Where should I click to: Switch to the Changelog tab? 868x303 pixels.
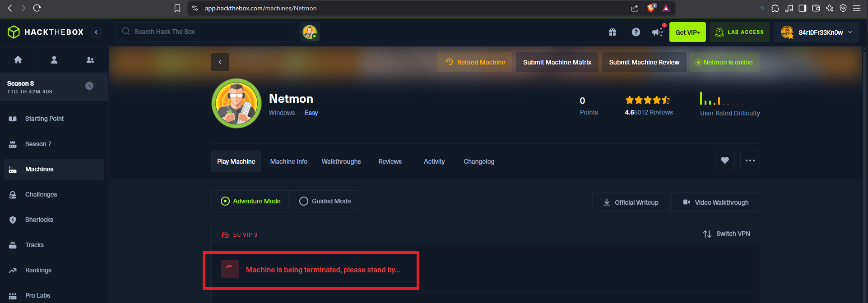pyautogui.click(x=479, y=161)
